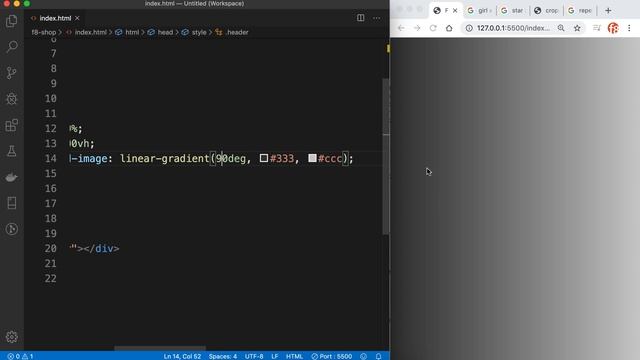Switch to the 'repo' Google tab
The image size is (640, 360).
pyautogui.click(x=580, y=11)
